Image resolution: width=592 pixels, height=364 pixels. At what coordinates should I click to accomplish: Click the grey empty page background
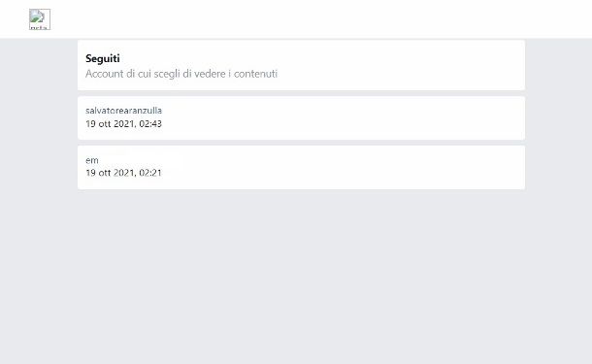pos(296,276)
